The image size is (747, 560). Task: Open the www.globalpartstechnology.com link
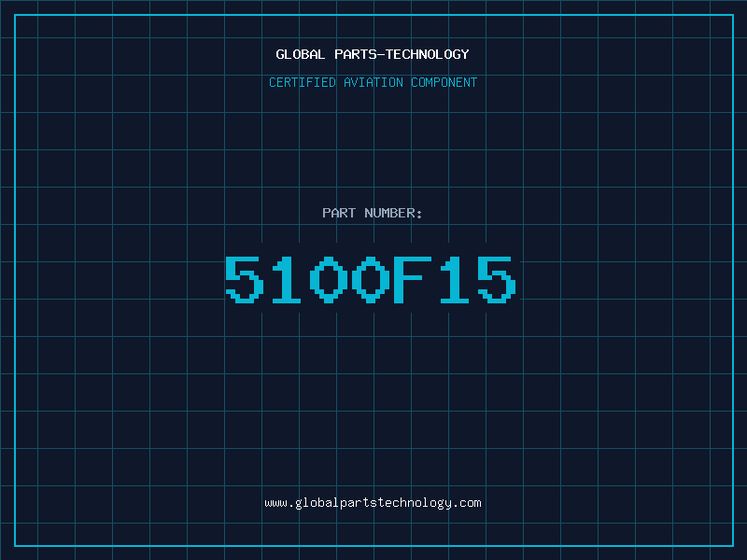tap(373, 503)
